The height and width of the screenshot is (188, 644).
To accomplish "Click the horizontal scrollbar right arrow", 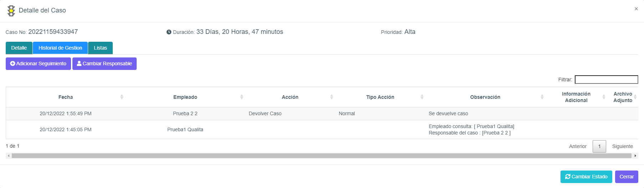I will (635, 156).
